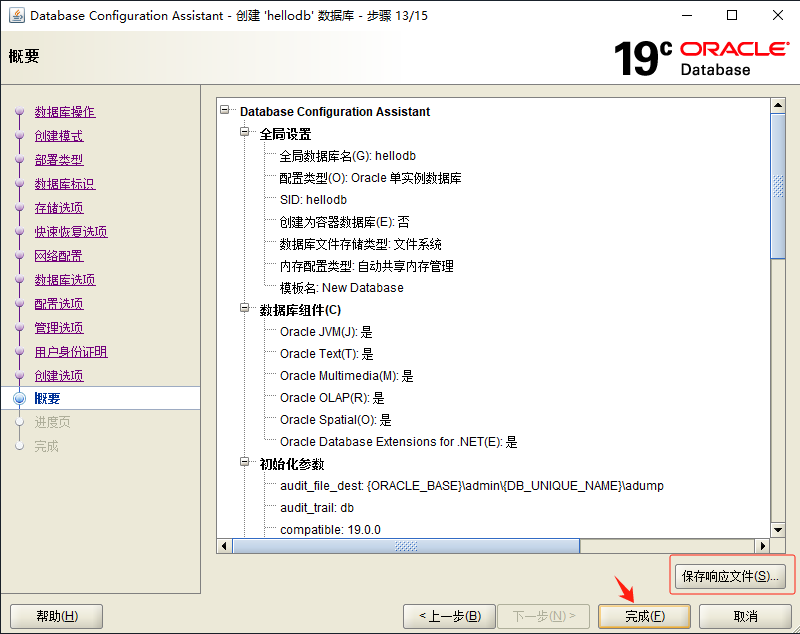Select the SID: hellodb row
This screenshot has height=634, width=800.
(313, 200)
